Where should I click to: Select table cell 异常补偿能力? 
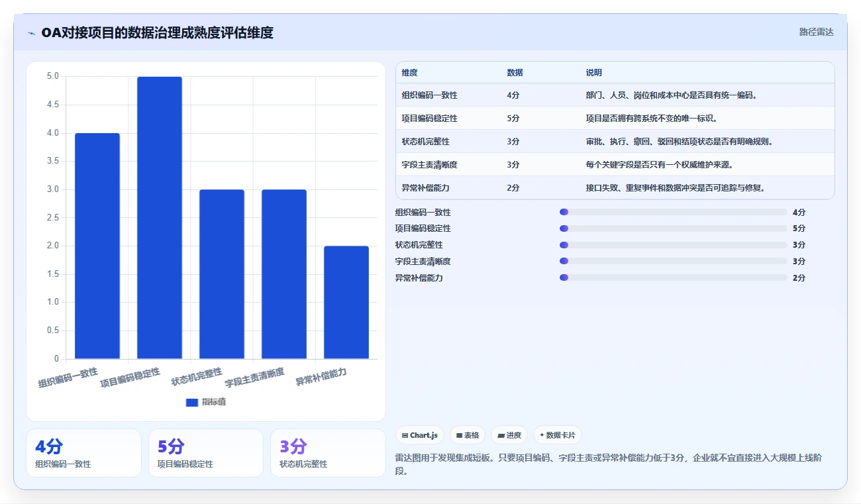click(x=425, y=188)
